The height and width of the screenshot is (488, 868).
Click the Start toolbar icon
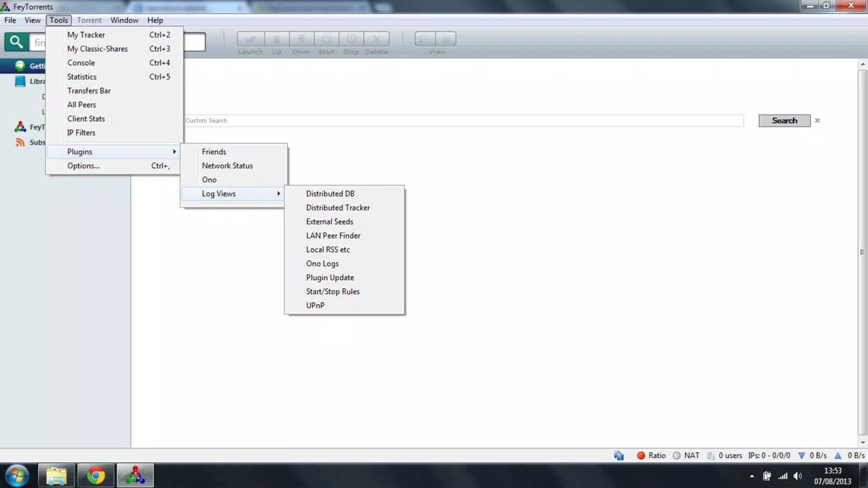click(x=326, y=39)
